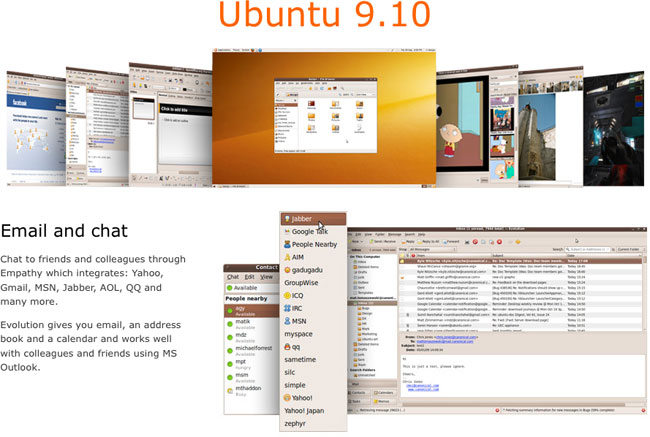The height and width of the screenshot is (437, 650).
Task: Choose ICQ from the protocol list
Action: pyautogui.click(x=297, y=296)
